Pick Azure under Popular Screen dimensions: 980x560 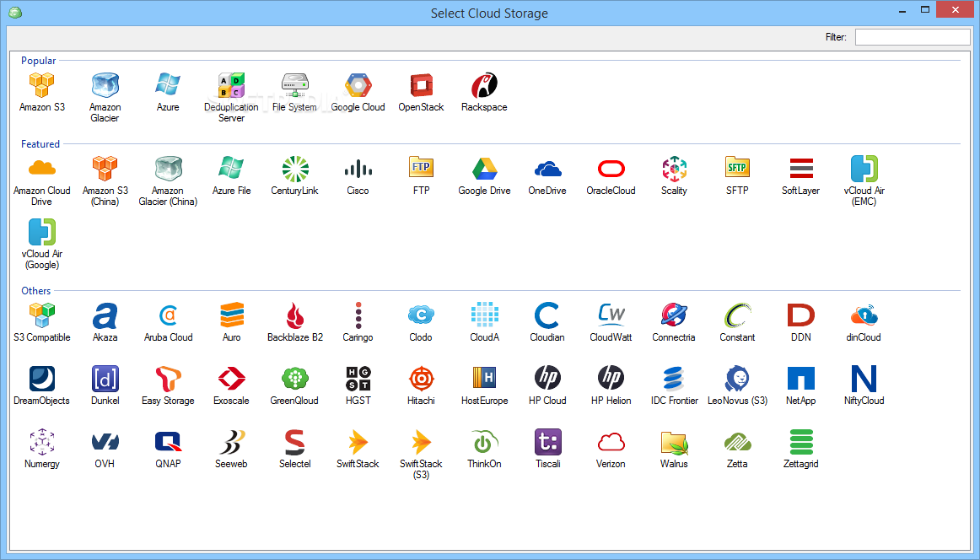[x=168, y=85]
